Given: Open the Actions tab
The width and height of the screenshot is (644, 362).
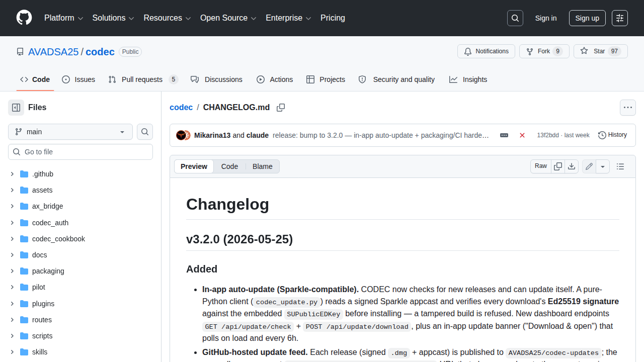Looking at the screenshot, I should click(275, 79).
